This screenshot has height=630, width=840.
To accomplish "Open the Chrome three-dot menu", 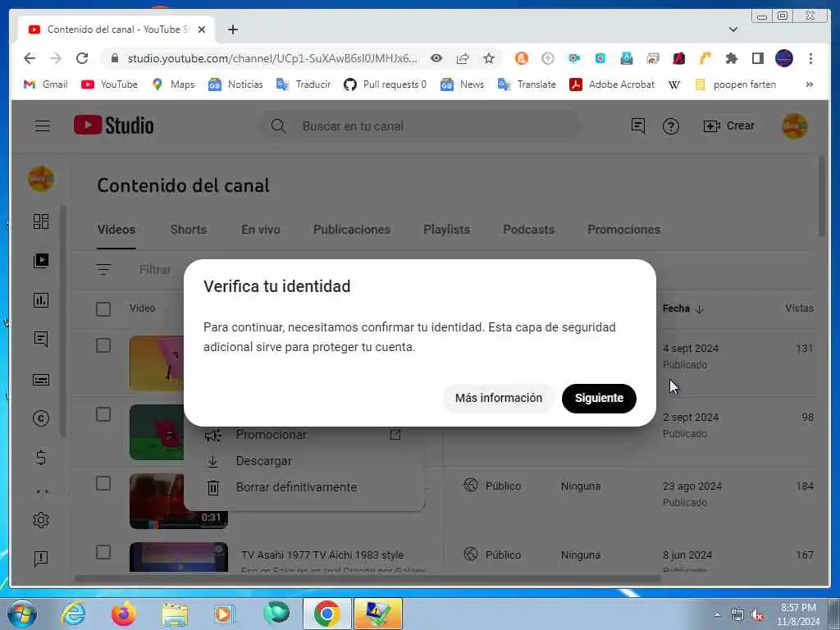I will (810, 58).
